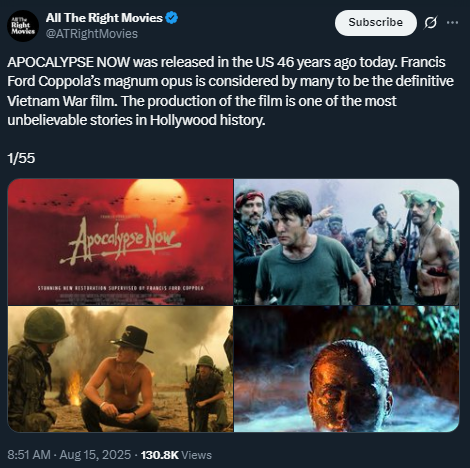Click the 130.8K Views count

click(176, 455)
